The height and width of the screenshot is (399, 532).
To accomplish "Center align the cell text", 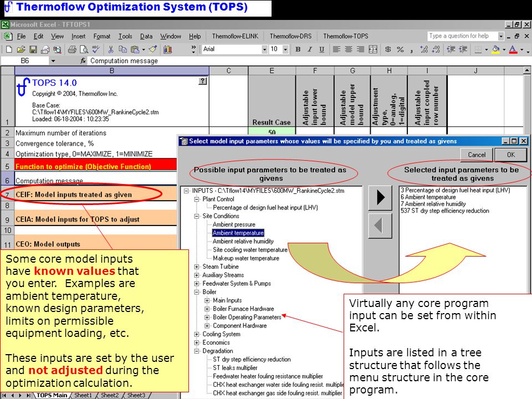I will (x=349, y=49).
